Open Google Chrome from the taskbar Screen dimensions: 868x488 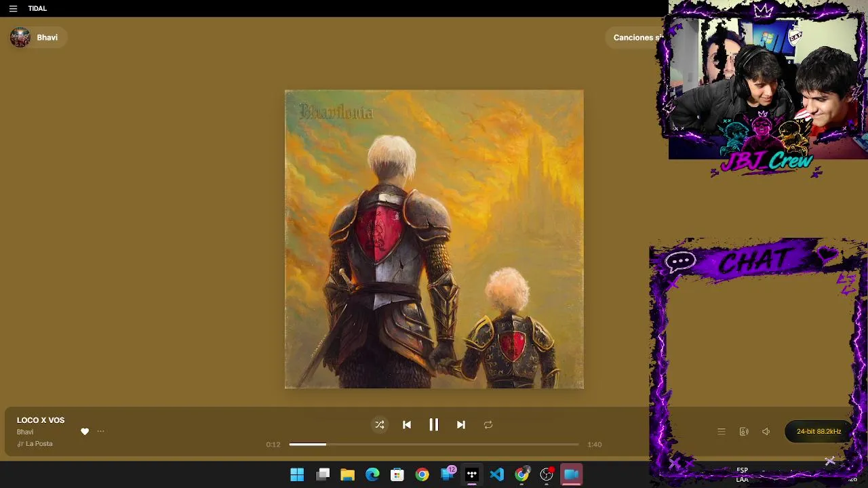(422, 474)
